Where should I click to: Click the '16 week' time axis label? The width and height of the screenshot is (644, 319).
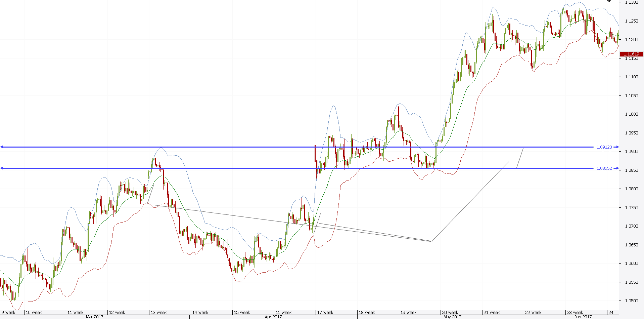coord(284,313)
